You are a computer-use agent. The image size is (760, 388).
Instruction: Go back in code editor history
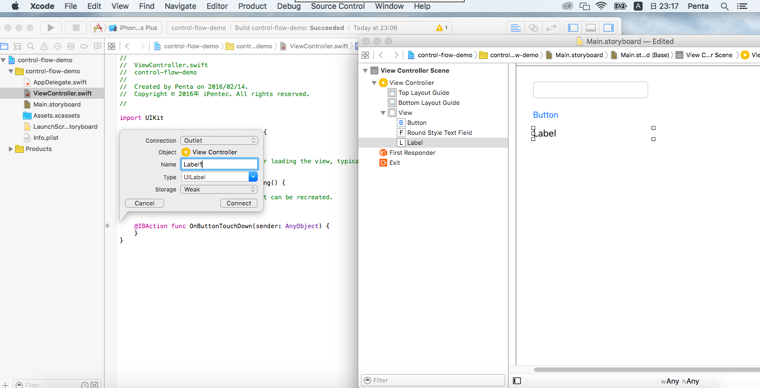127,47
